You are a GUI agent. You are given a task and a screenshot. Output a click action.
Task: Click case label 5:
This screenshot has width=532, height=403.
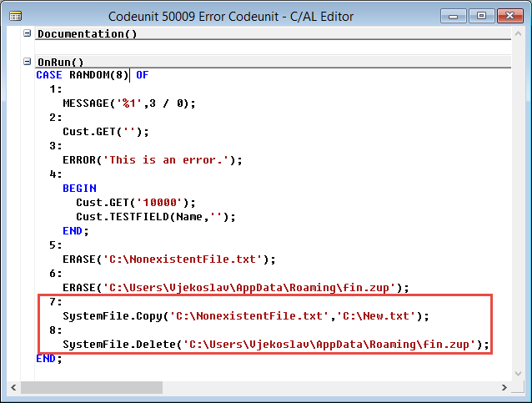click(56, 245)
